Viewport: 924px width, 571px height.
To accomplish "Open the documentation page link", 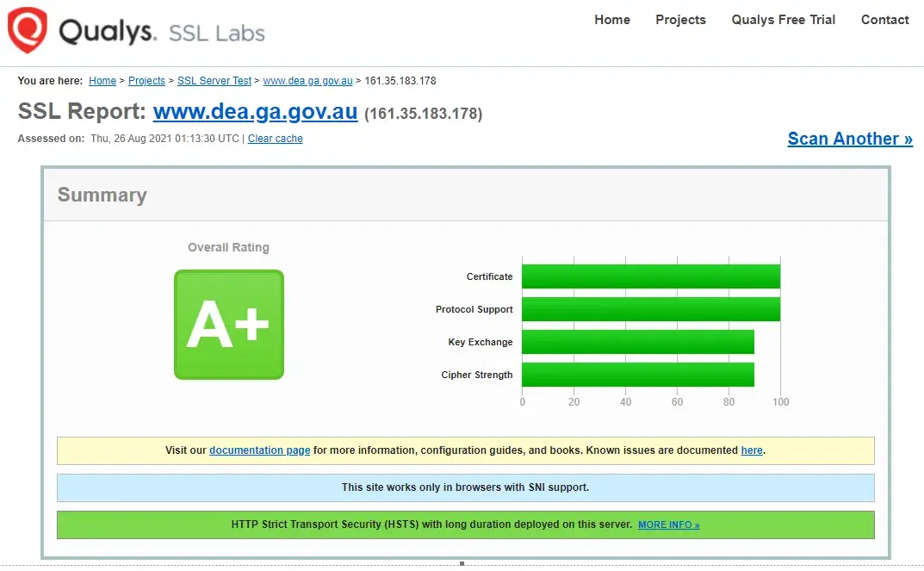I will [260, 450].
